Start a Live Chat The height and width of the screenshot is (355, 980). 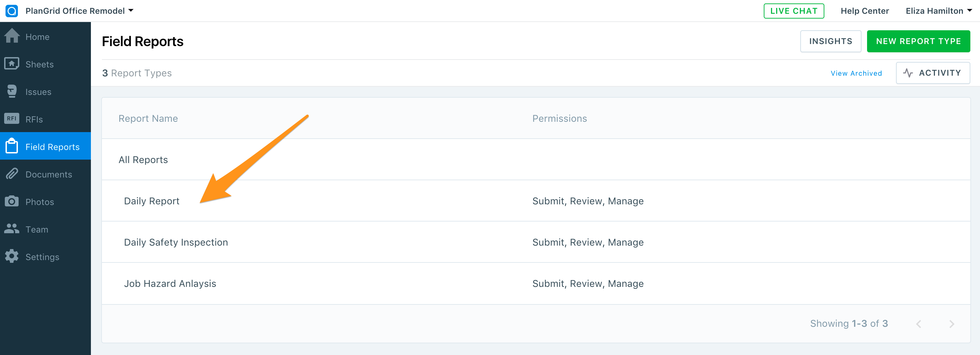[x=794, y=11]
